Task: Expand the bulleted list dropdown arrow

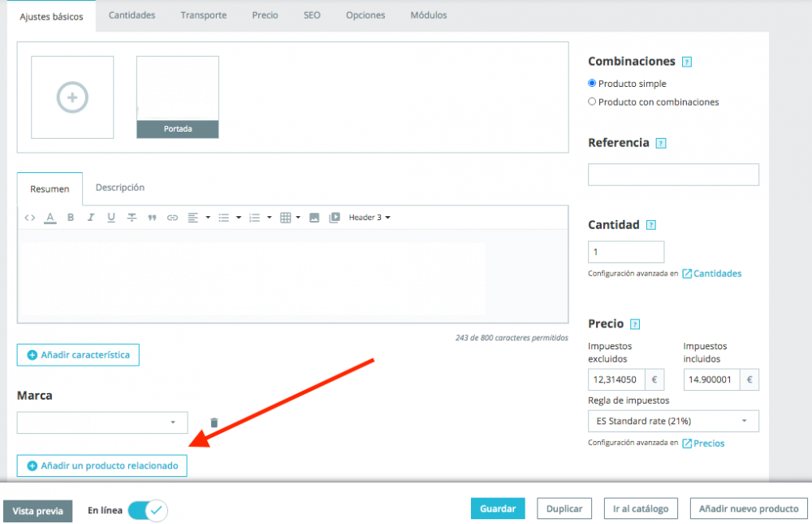Action: point(239,218)
